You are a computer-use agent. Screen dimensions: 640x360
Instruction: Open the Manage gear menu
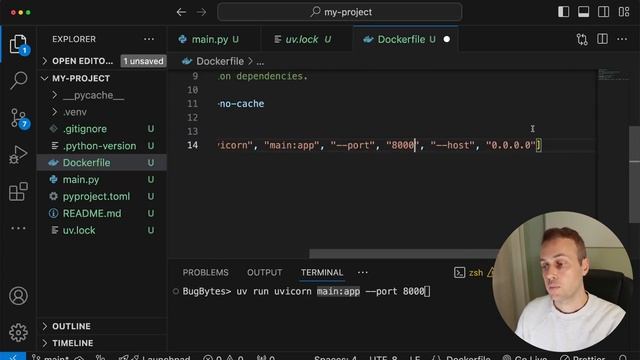(18, 332)
